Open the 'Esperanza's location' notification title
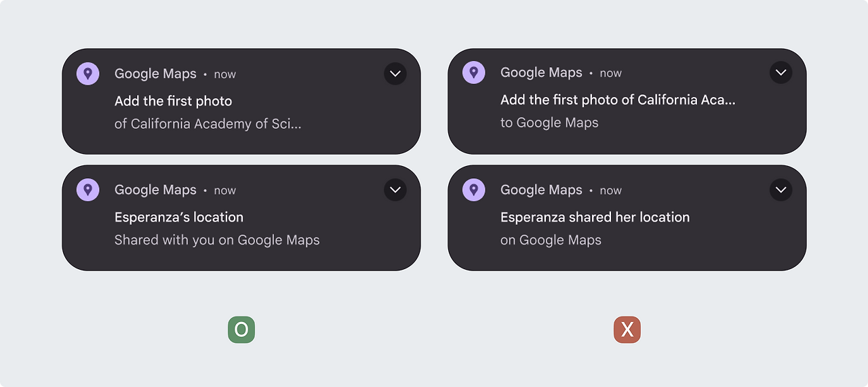The width and height of the screenshot is (868, 387). (x=179, y=218)
